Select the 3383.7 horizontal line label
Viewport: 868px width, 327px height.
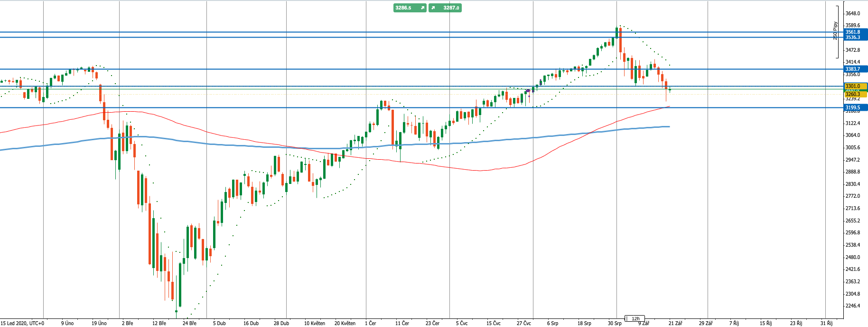856,69
